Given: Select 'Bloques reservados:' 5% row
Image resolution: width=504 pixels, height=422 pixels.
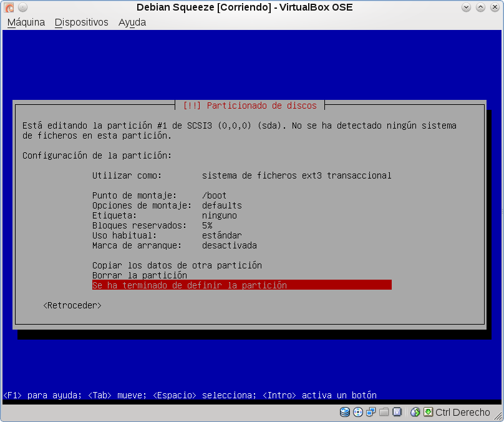Looking at the screenshot, I should pyautogui.click(x=242, y=225).
